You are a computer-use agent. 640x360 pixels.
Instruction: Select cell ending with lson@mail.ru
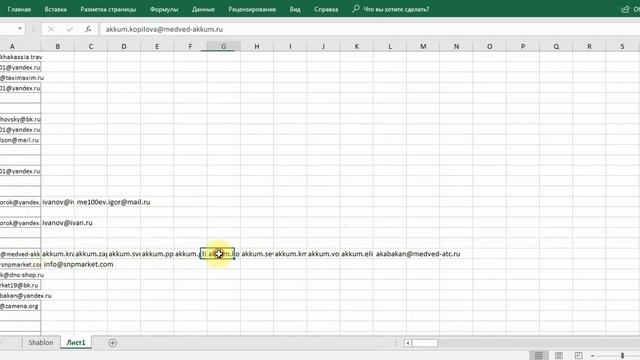pos(20,140)
